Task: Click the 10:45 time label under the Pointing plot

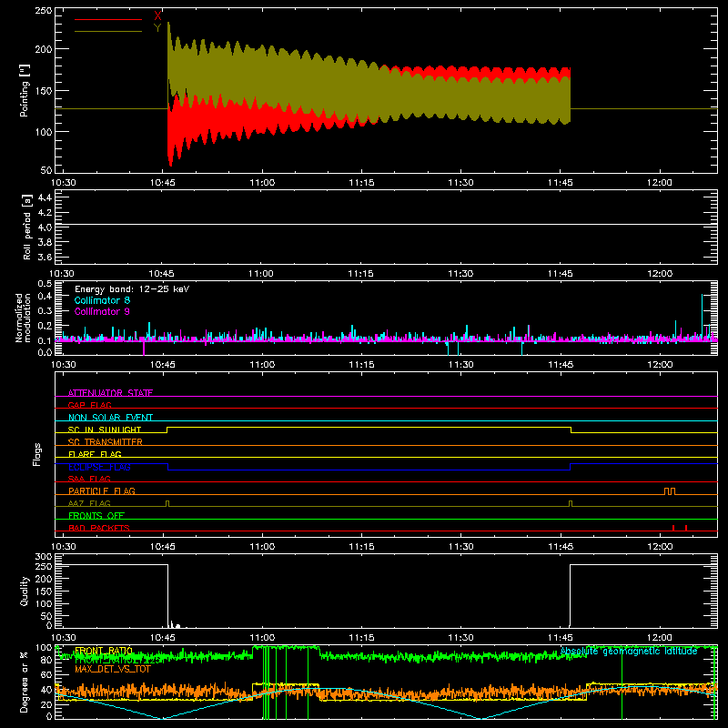Action: 163,183
